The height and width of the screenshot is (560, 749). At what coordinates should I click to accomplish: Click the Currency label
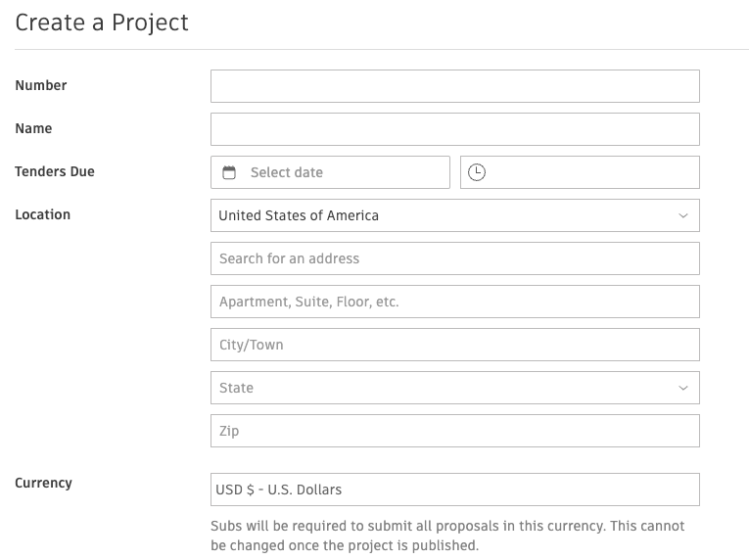click(x=43, y=483)
